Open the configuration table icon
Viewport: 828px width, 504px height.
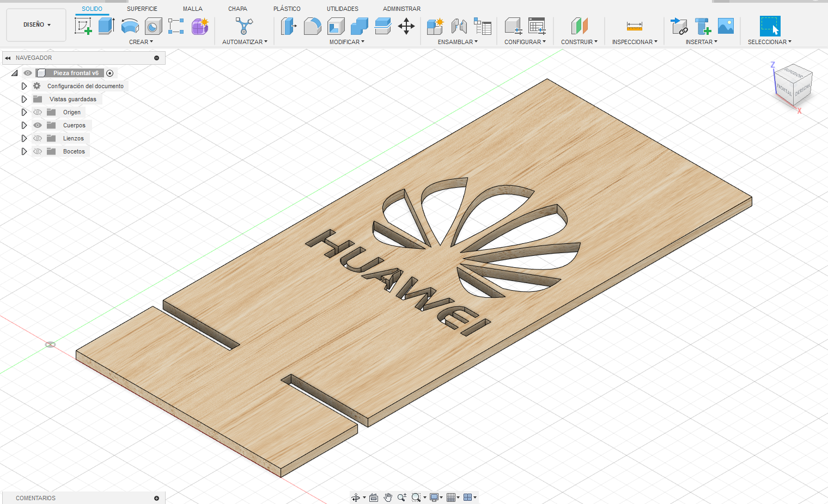[537, 26]
